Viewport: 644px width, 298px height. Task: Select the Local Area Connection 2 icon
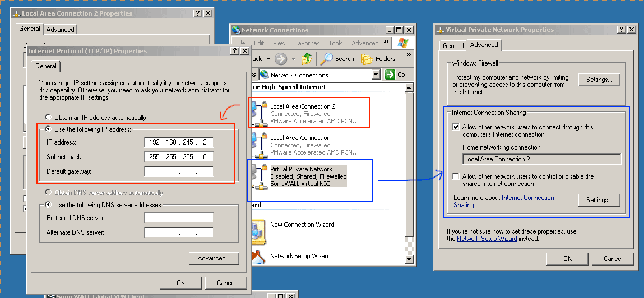tap(258, 113)
